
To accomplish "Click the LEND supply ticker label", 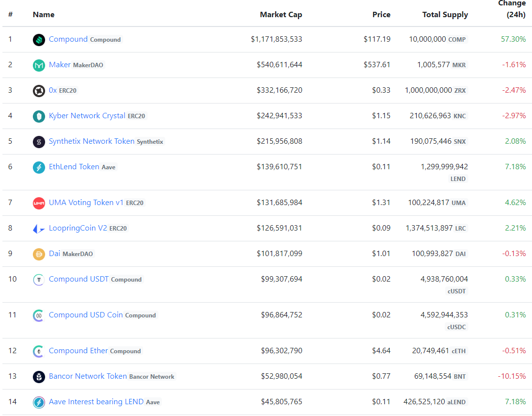I will 458,179.
